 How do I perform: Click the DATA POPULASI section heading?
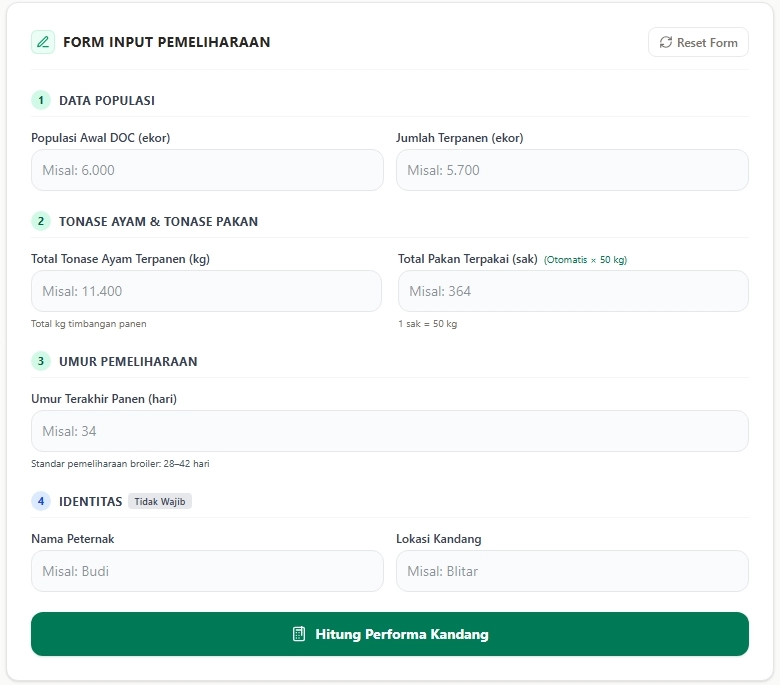point(107,100)
